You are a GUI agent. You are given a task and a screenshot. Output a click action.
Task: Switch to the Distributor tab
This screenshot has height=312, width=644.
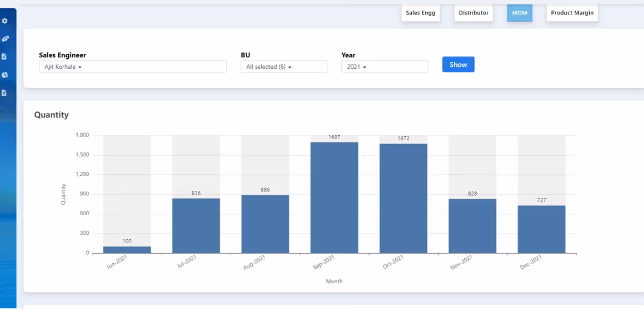[473, 13]
